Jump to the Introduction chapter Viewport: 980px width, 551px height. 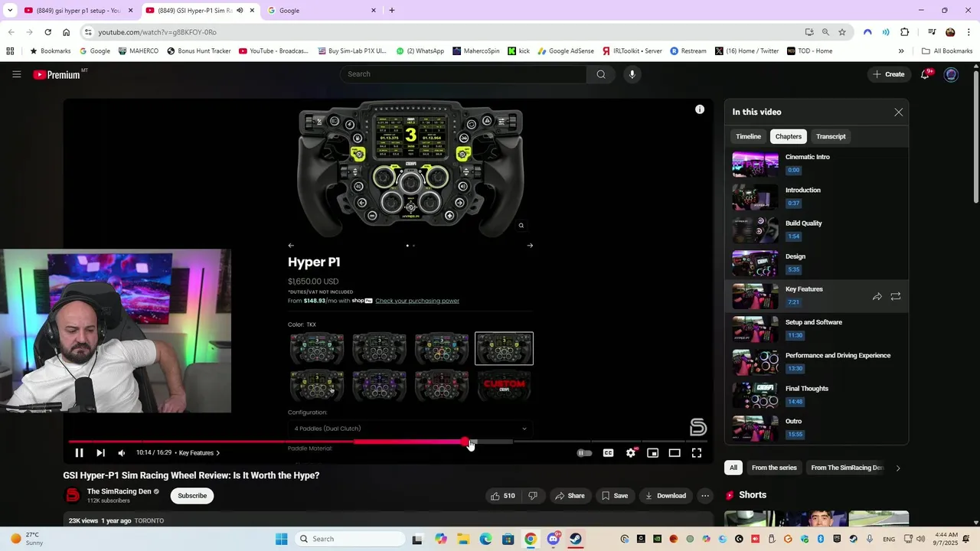817,197
